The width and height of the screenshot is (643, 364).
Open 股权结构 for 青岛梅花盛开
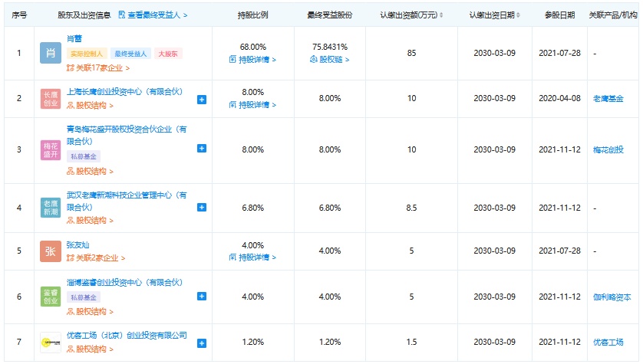(x=90, y=171)
